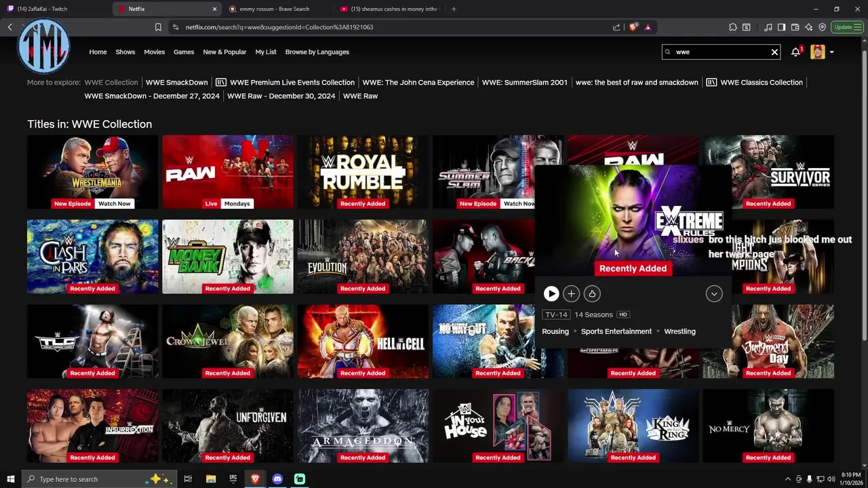Open Epic Games from the taskbar
This screenshot has height=488, width=868.
click(x=233, y=479)
